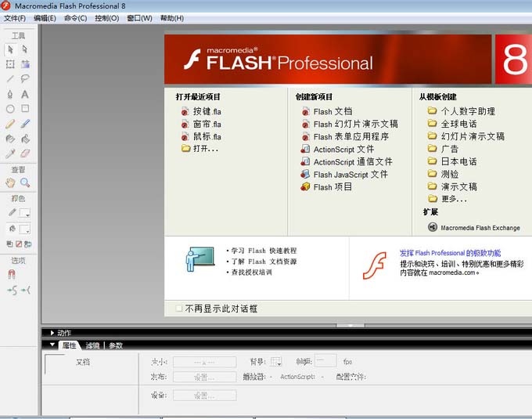The image size is (532, 419).
Task: Select the Line tool
Action: click(10, 79)
